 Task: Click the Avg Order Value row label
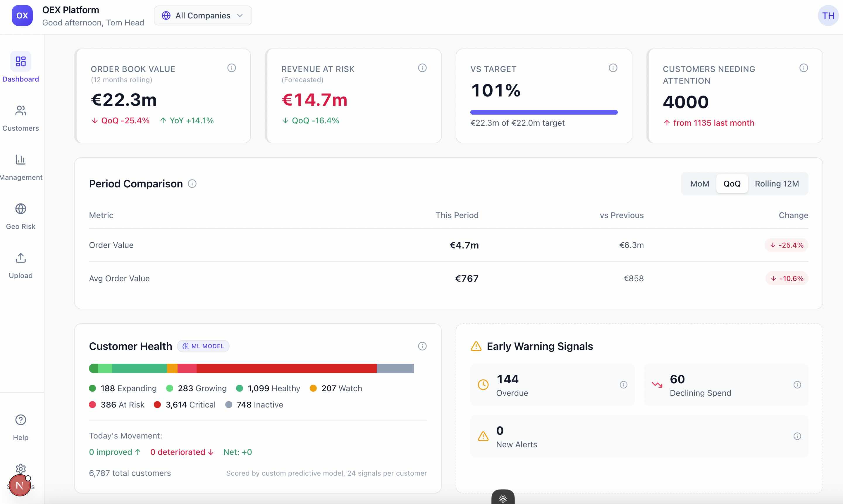119,279
